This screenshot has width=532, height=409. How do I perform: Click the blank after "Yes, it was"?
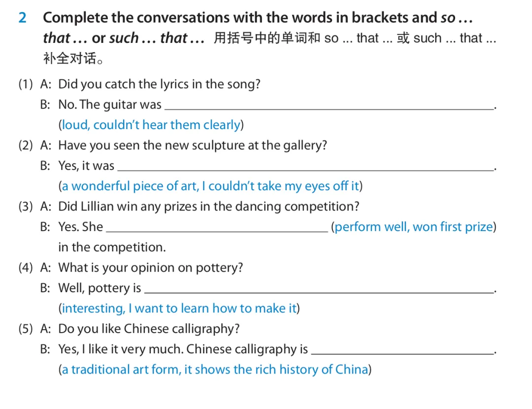point(305,167)
